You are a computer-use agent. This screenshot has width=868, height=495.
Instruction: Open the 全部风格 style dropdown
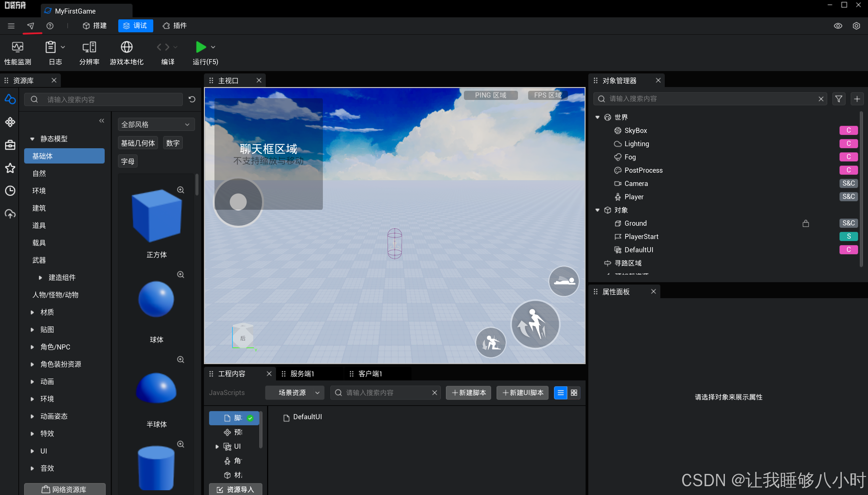156,124
